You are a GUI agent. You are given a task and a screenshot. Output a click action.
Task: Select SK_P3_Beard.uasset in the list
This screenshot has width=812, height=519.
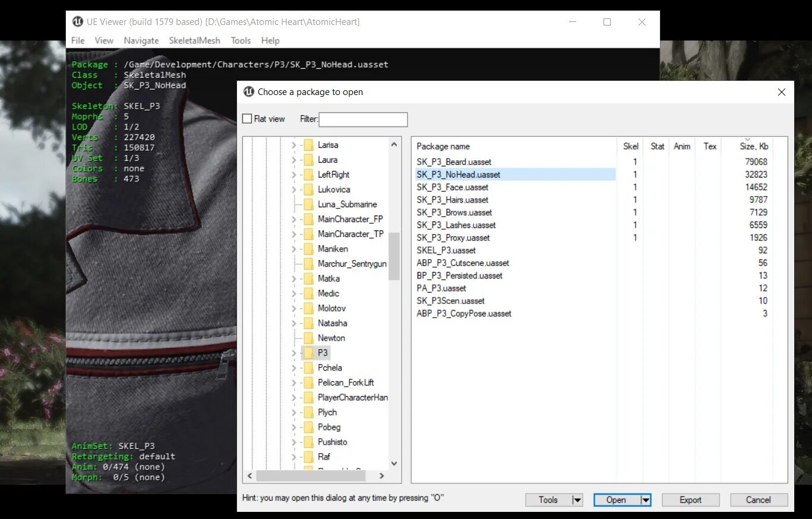tap(454, 162)
